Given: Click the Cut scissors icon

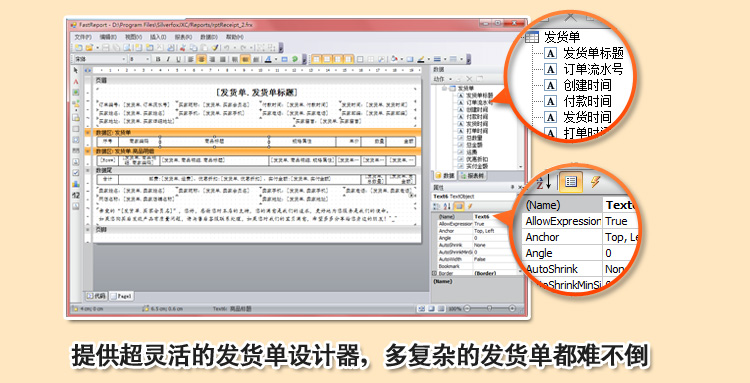Looking at the screenshot, I should click(183, 48).
